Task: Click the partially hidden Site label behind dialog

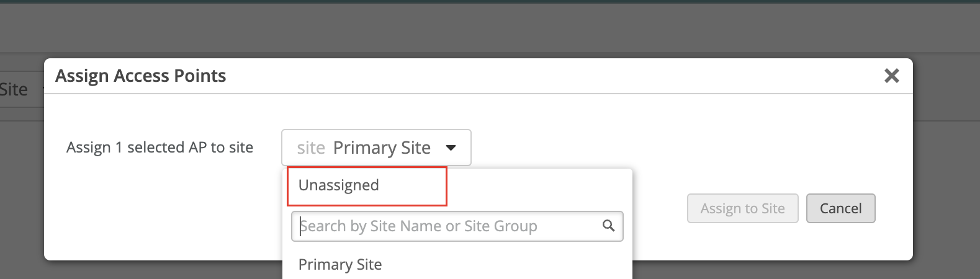Action: [x=14, y=90]
